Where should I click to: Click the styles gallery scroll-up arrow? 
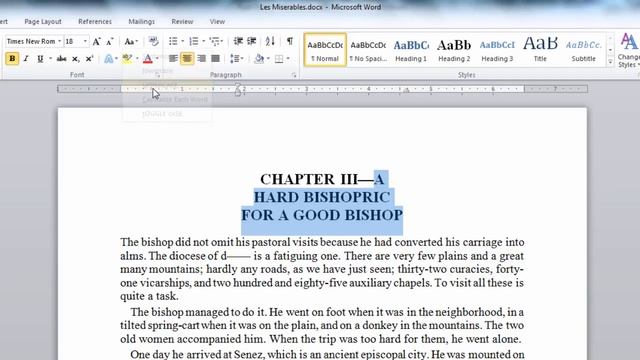610,39
